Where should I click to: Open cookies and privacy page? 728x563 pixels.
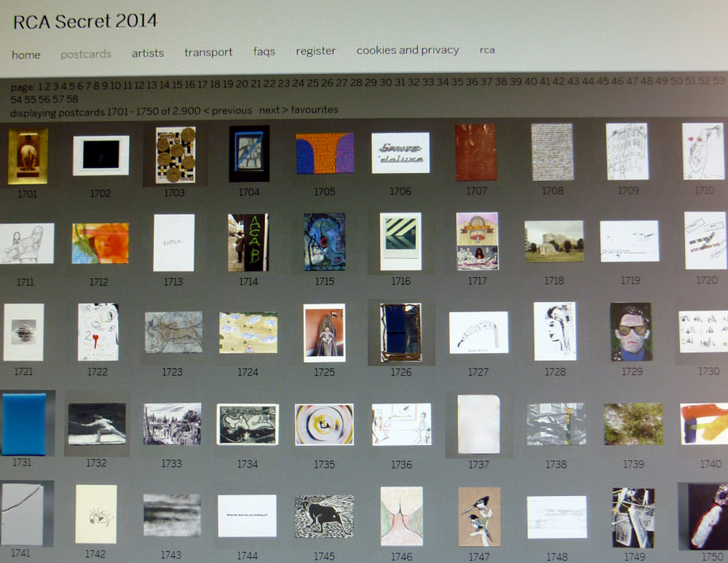pos(408,50)
